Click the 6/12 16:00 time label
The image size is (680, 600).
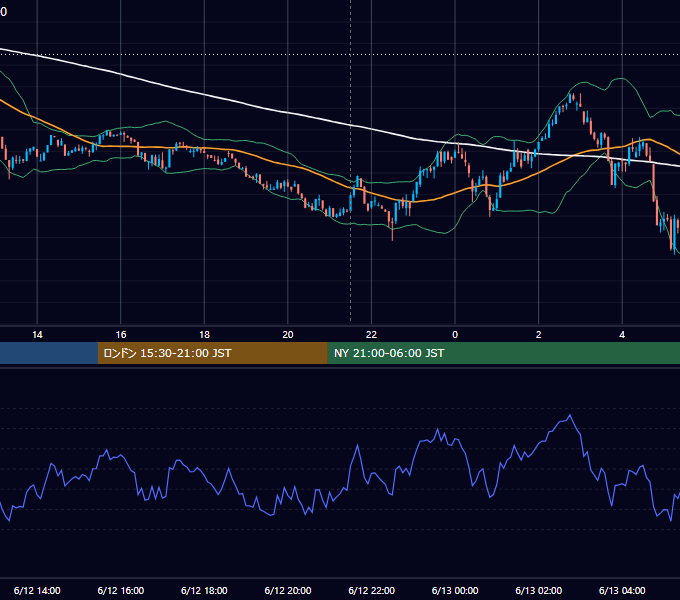click(121, 590)
